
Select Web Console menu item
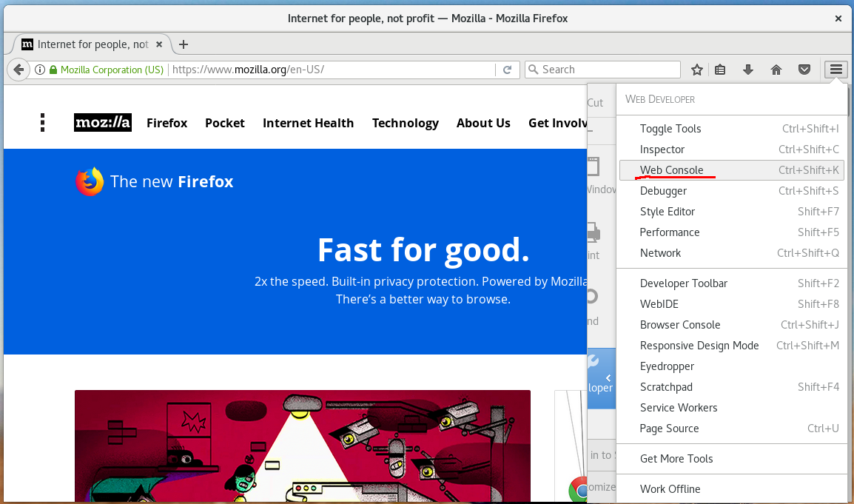pos(671,170)
